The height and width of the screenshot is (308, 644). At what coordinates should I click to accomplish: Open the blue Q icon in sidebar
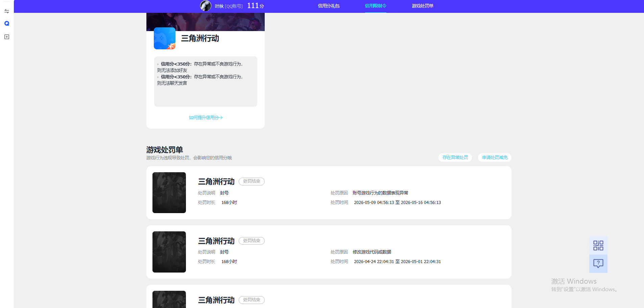point(6,23)
